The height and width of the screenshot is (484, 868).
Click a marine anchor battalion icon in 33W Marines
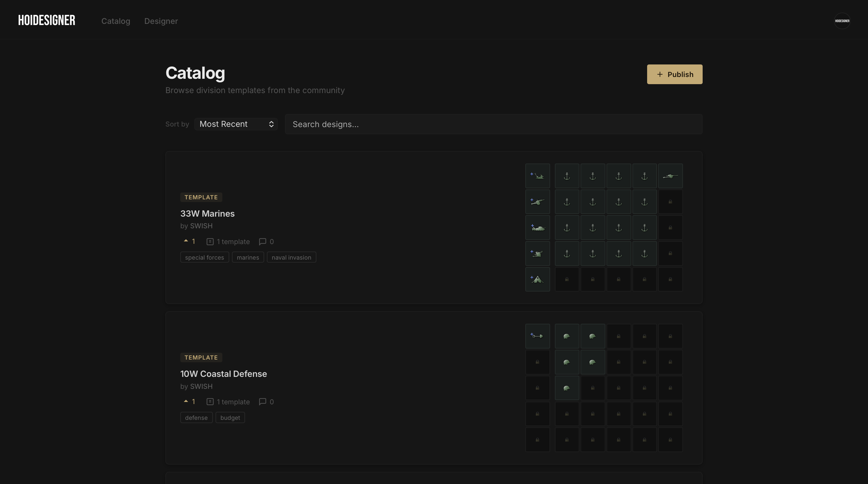point(567,175)
